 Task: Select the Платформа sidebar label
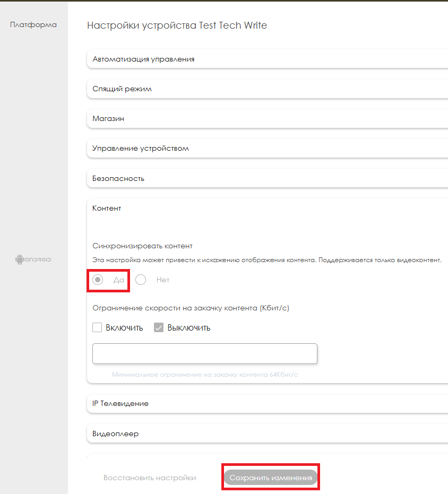[33, 24]
